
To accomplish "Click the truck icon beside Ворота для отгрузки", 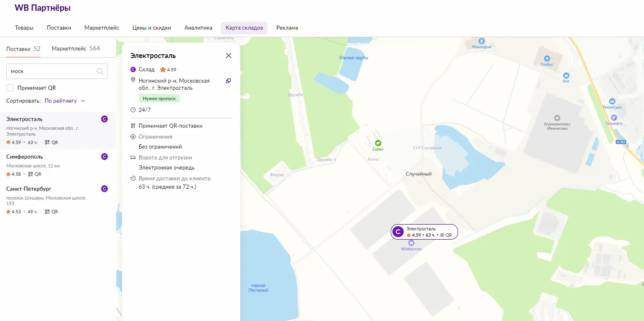I will pyautogui.click(x=133, y=158).
